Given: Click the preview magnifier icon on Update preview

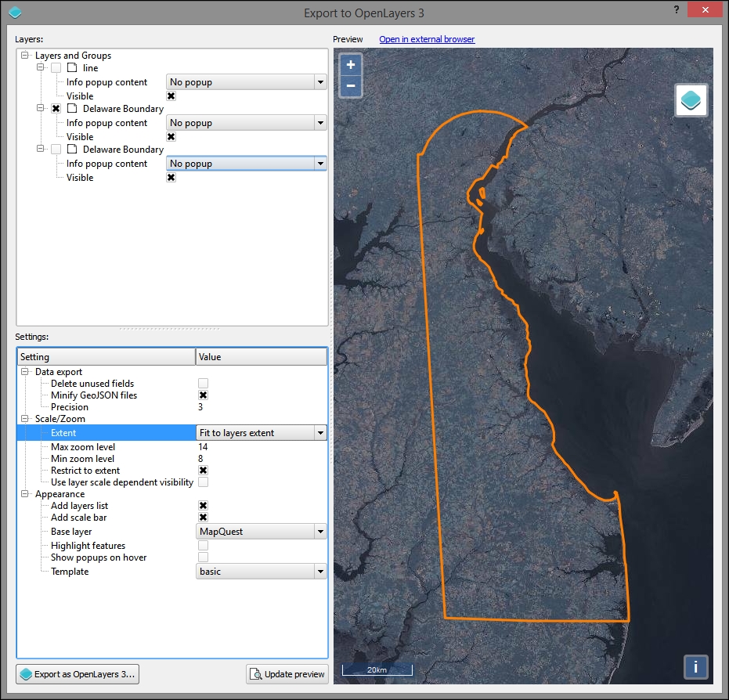Looking at the screenshot, I should point(256,674).
